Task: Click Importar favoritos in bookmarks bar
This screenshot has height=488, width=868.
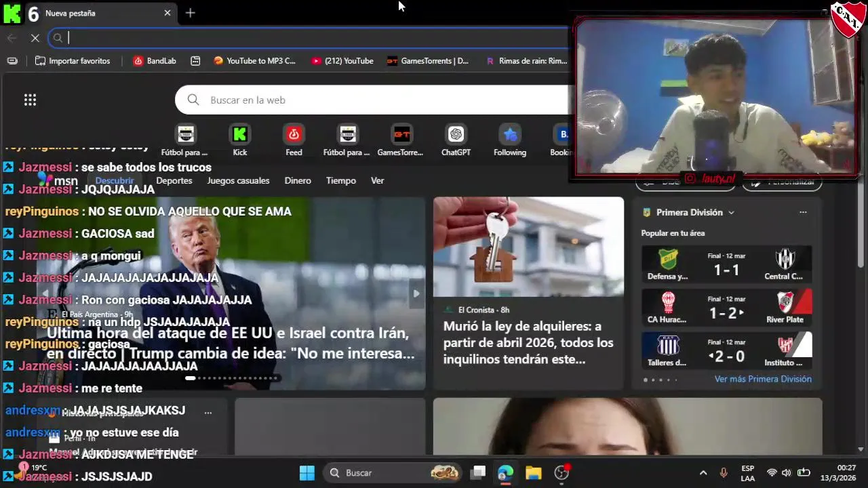Action: 73,60
